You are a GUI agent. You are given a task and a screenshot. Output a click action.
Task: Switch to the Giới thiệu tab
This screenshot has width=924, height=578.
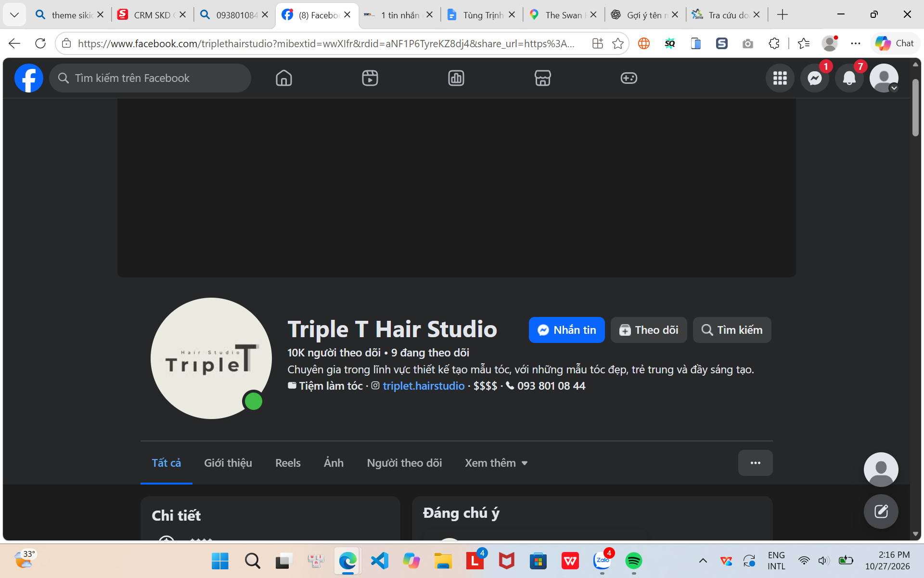click(x=228, y=463)
